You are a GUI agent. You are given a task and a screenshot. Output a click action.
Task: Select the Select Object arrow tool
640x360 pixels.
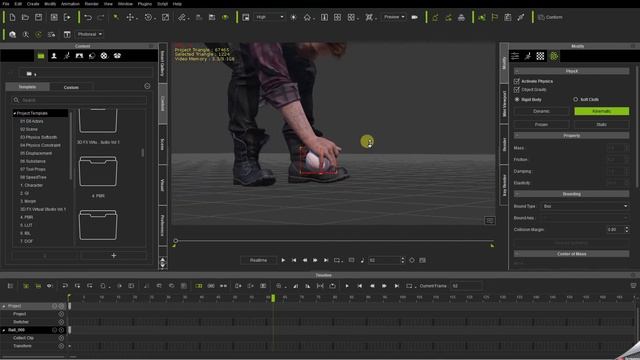116,17
